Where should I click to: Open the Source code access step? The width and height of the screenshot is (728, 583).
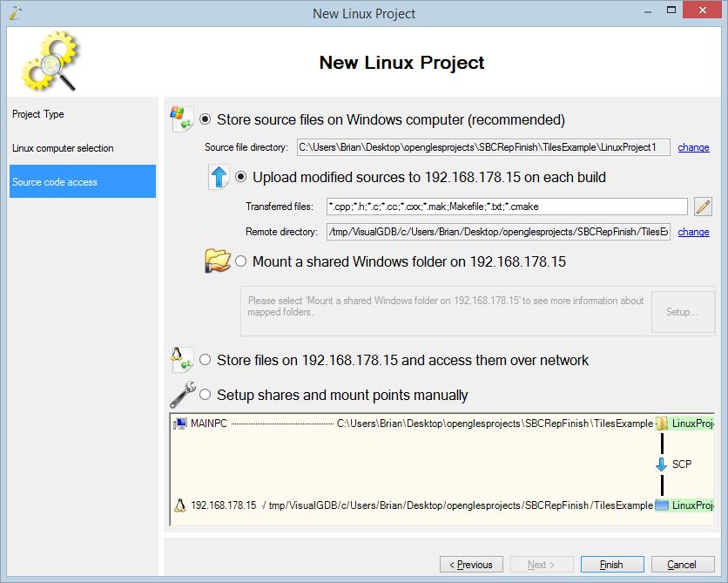point(83,181)
